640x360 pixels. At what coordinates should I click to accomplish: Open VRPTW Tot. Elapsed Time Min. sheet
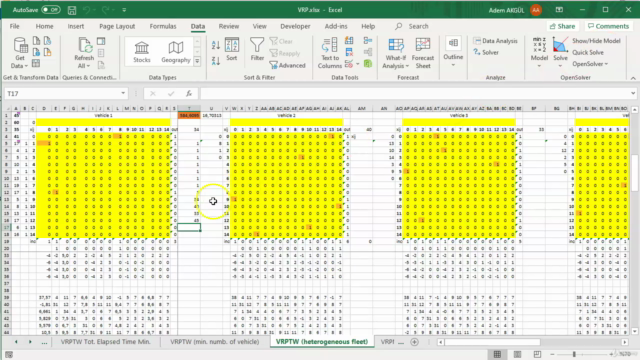click(x=106, y=342)
